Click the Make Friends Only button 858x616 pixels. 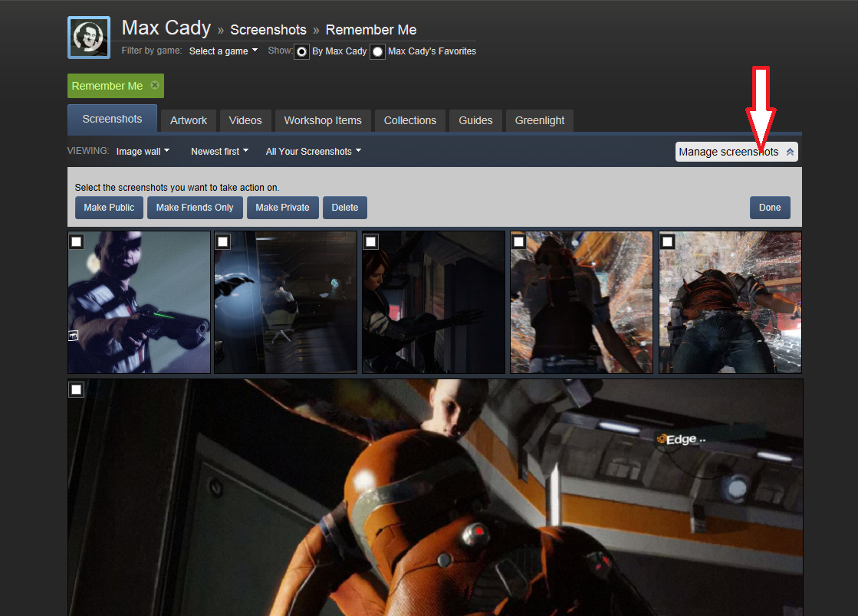pyautogui.click(x=195, y=208)
